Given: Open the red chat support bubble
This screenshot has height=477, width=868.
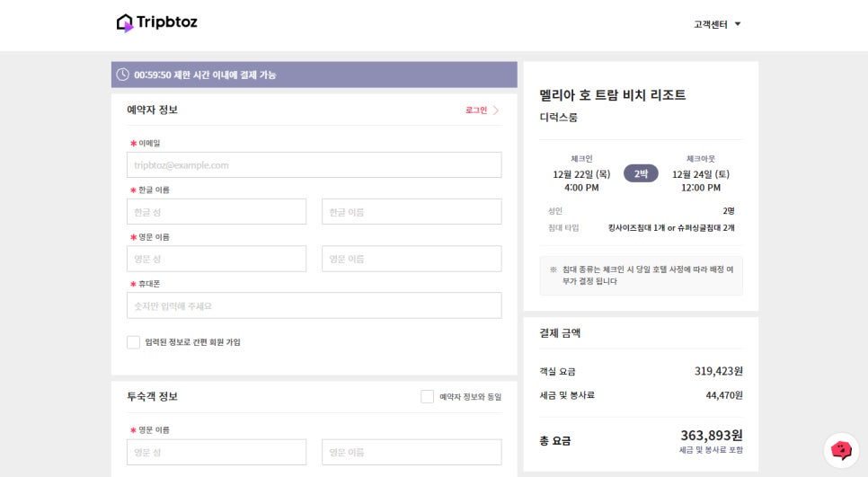Looking at the screenshot, I should 841,450.
